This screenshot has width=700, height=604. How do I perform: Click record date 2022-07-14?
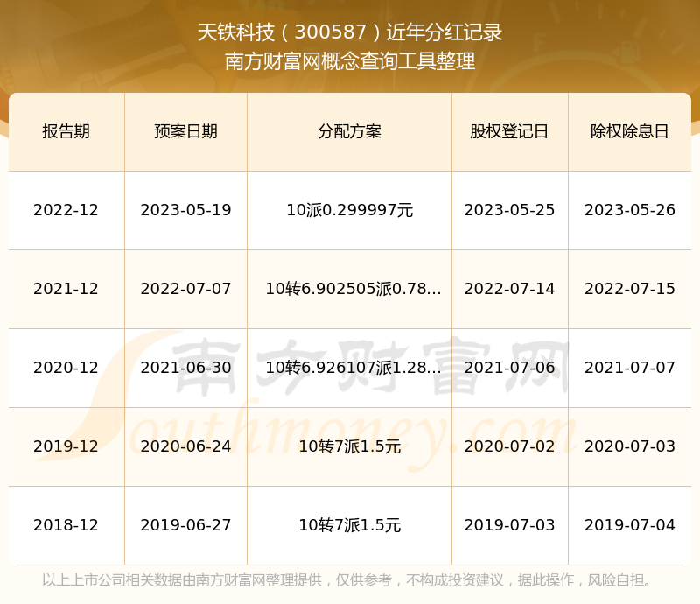[509, 289]
